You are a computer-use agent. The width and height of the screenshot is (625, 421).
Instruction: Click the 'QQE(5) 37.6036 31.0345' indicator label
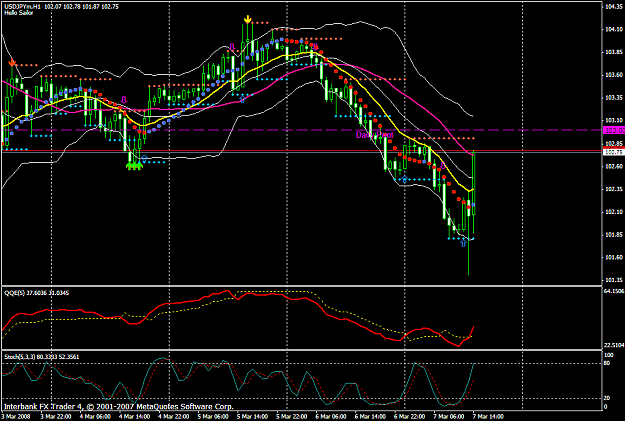coord(37,293)
